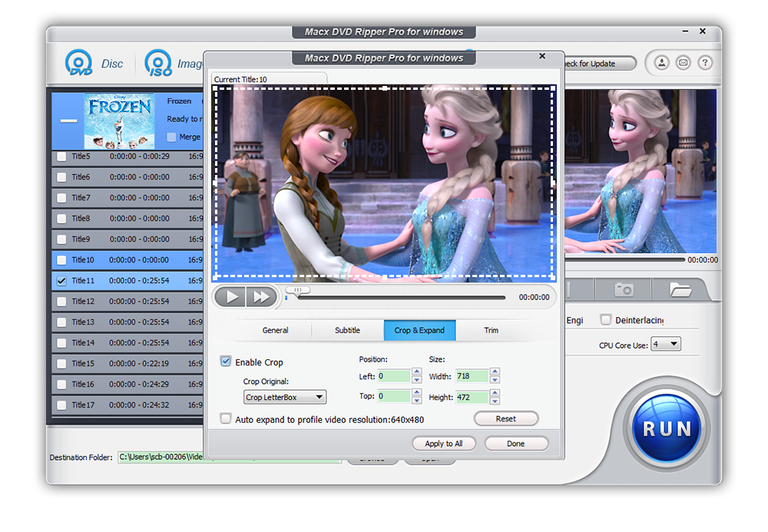Select the Title7 row
Viewport: 768px width, 532px height.
pos(127,198)
